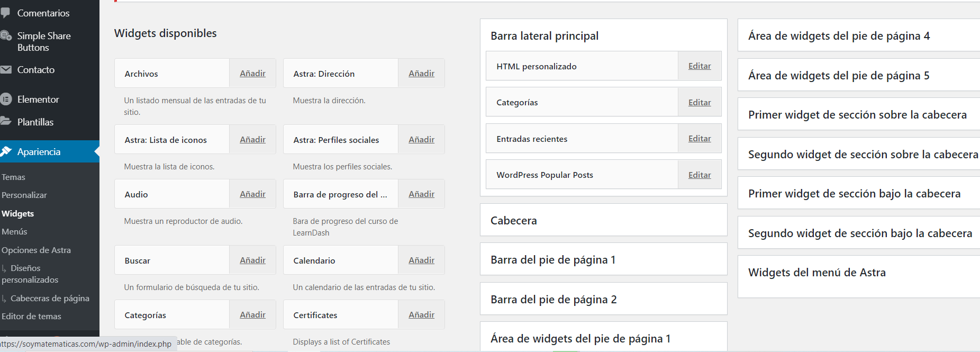Add the Buscar widget
980x352 pixels.
tap(252, 260)
